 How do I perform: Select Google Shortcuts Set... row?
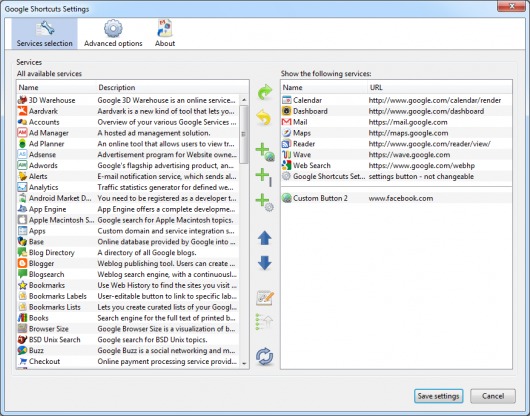tap(396, 176)
